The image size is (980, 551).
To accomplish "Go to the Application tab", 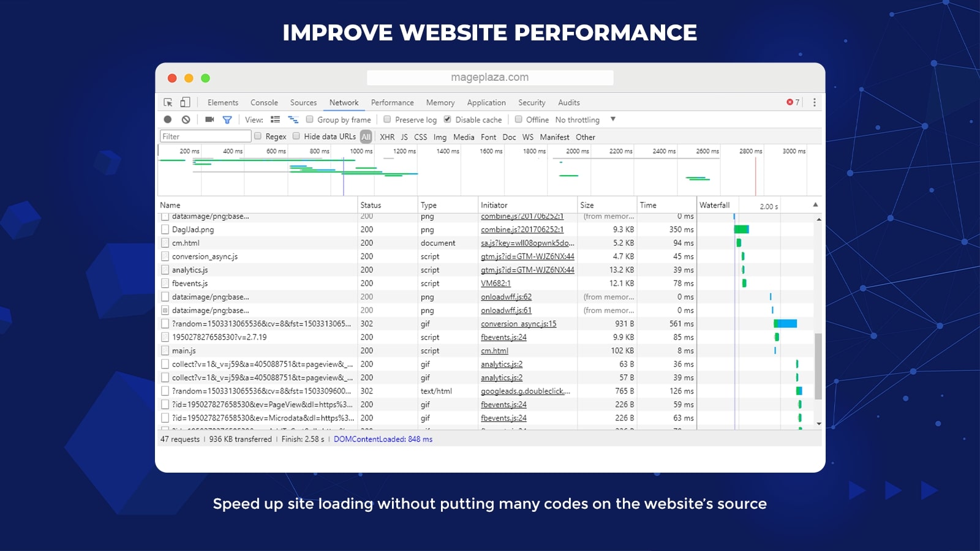I will click(486, 102).
